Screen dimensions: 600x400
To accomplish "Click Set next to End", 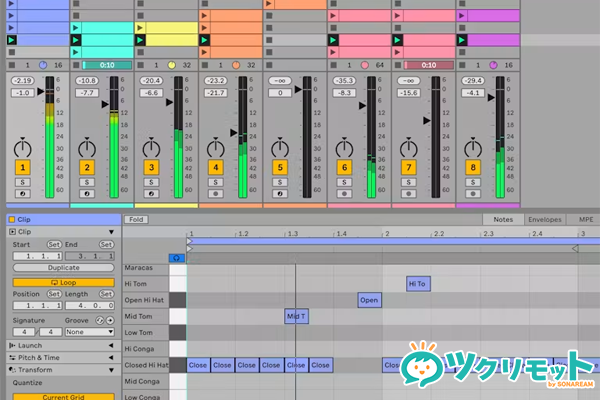I will 106,245.
